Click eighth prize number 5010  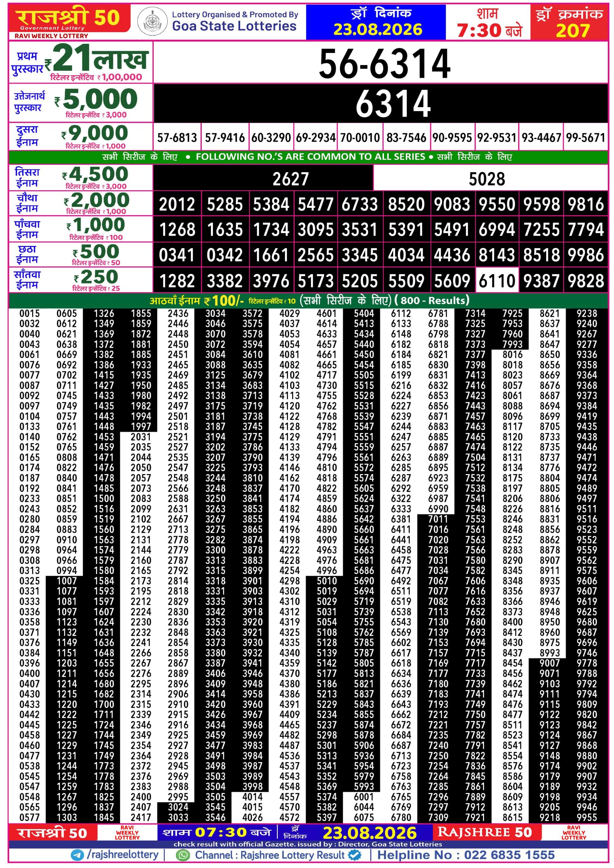pos(327,581)
